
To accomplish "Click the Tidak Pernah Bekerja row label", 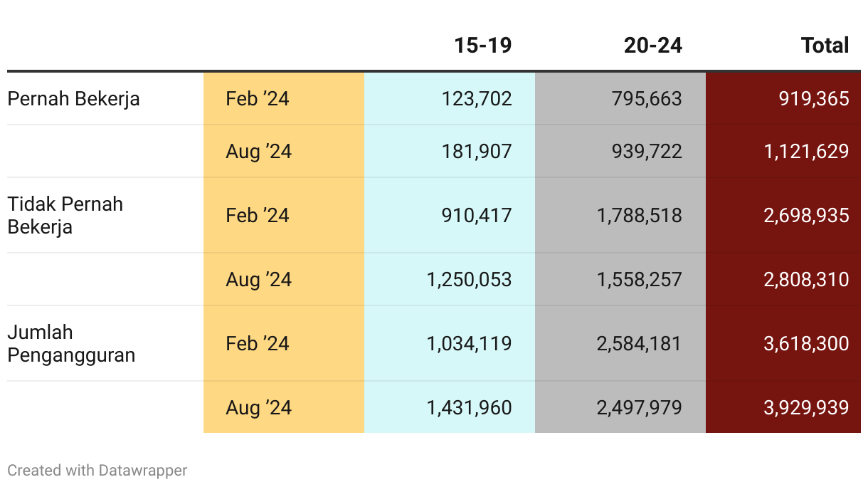I will click(65, 215).
